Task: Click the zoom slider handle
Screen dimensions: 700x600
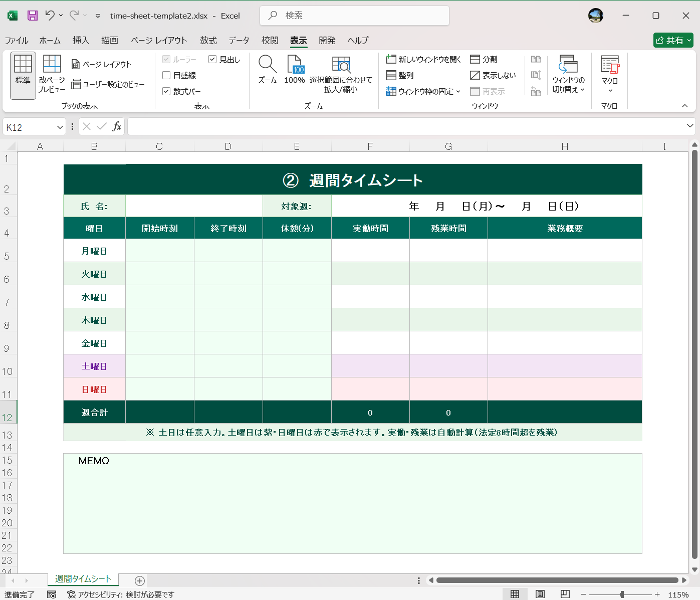Action: tap(622, 594)
